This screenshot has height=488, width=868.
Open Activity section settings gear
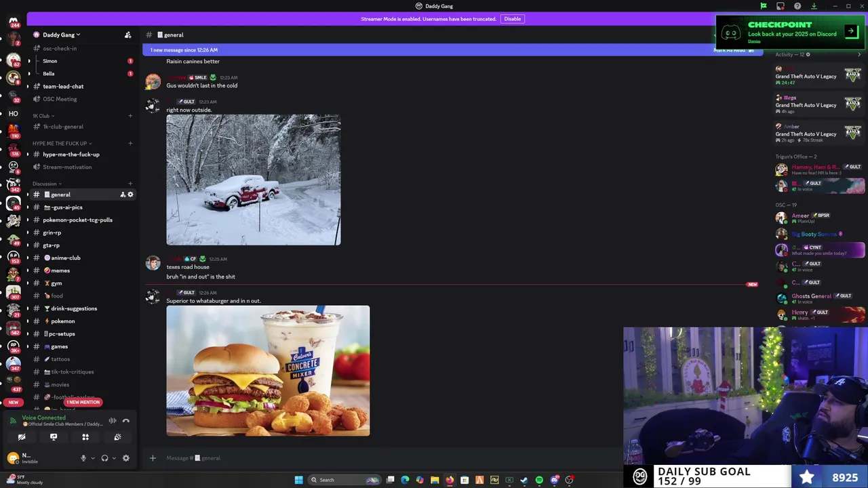tap(808, 54)
